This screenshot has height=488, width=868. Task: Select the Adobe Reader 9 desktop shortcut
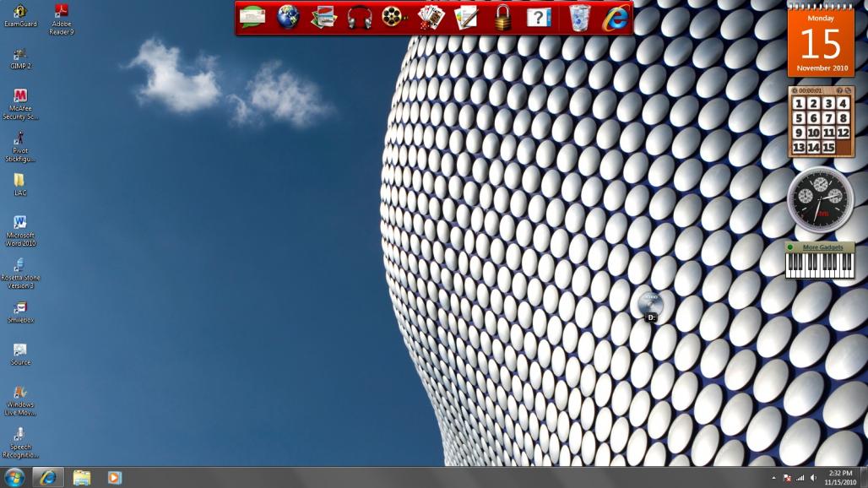pyautogui.click(x=62, y=15)
